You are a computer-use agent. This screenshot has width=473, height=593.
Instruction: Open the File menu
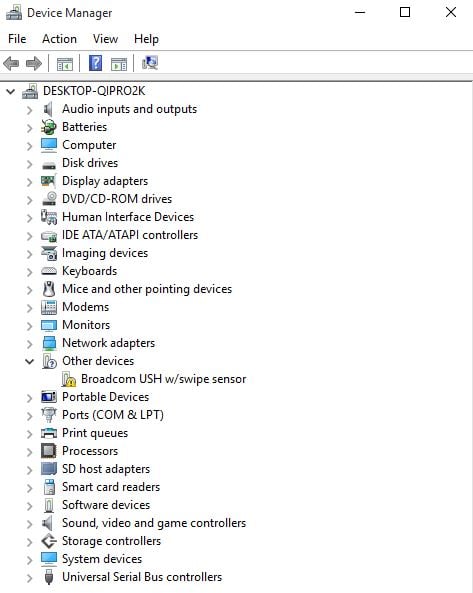(17, 39)
